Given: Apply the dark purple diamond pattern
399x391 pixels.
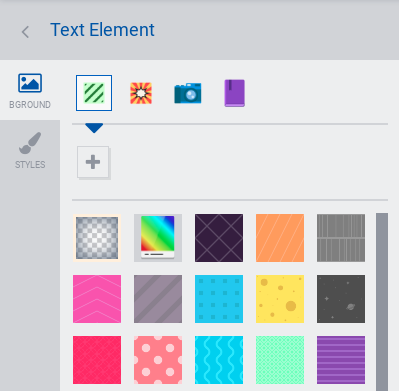Looking at the screenshot, I should click(219, 238).
